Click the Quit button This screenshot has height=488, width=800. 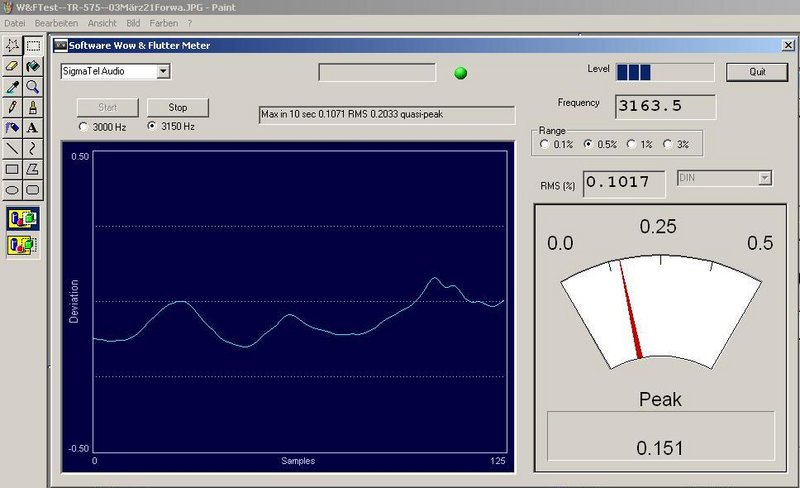pyautogui.click(x=757, y=72)
